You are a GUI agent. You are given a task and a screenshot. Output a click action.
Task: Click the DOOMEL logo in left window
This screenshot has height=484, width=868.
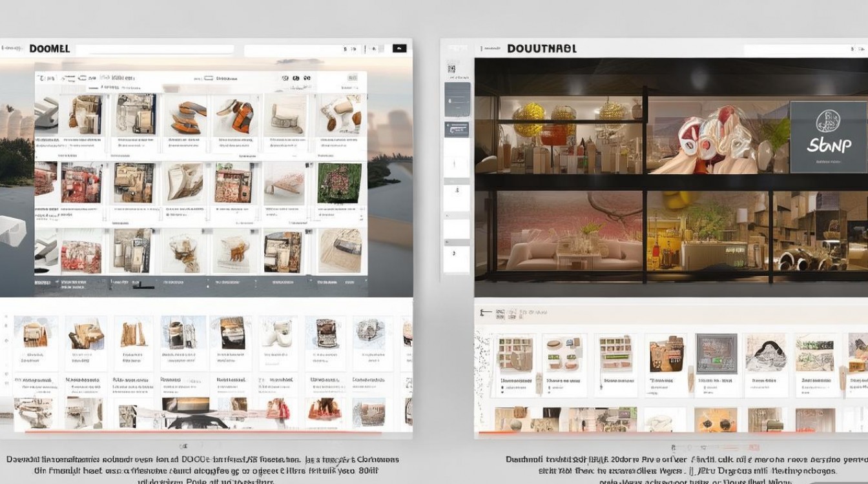[49, 49]
